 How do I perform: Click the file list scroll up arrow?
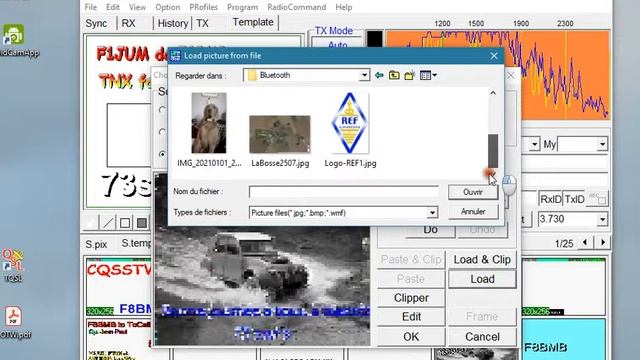[493, 93]
